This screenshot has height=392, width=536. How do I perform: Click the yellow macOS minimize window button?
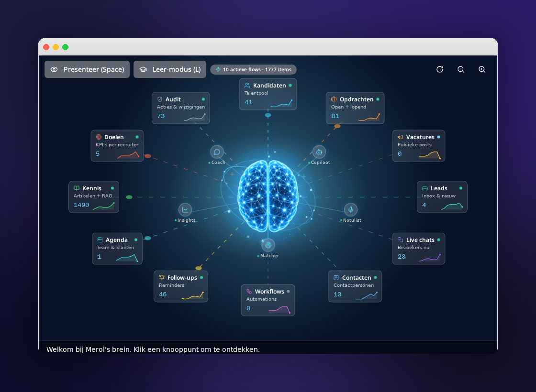(56, 47)
